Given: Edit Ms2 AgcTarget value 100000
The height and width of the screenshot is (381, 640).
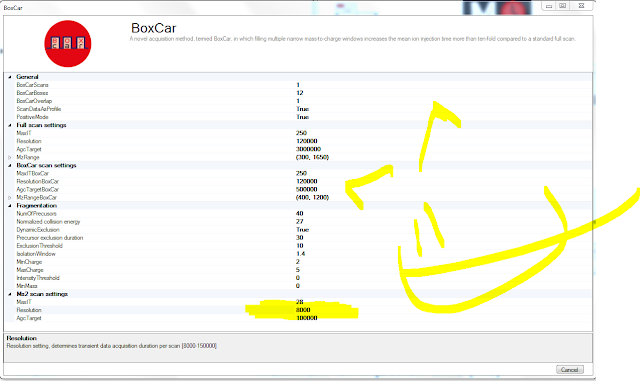Looking at the screenshot, I should (307, 318).
